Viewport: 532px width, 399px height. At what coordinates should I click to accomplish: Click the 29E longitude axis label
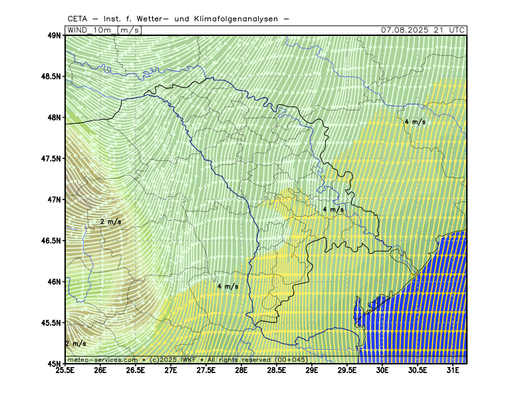[312, 370]
